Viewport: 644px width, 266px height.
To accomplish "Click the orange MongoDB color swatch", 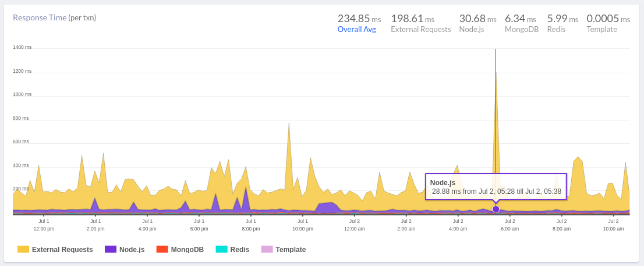I will [162, 249].
